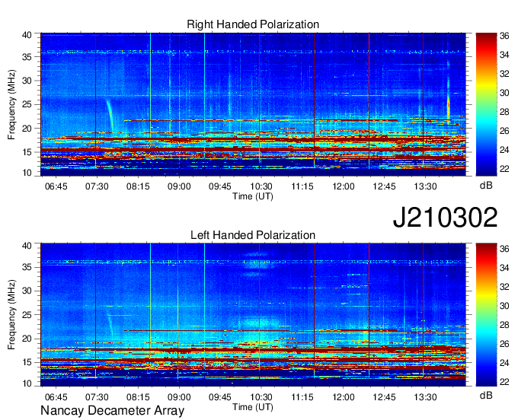Click the "07:30" tick on right-handed plot

[x=97, y=186]
